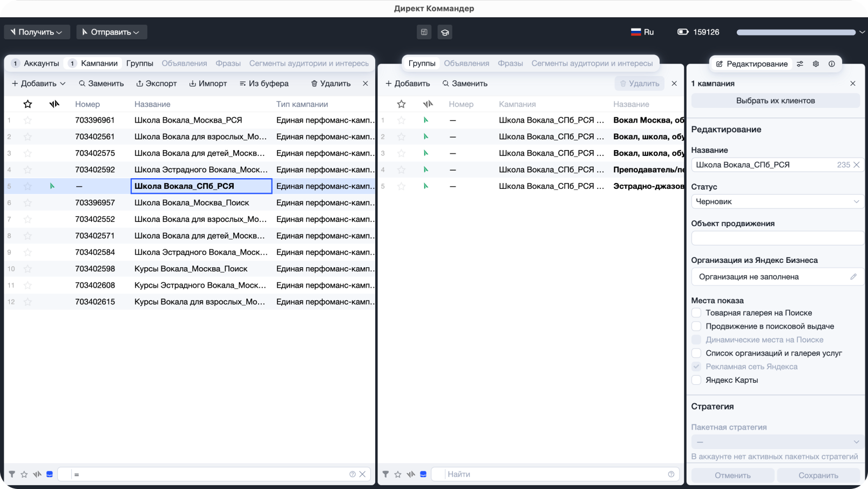Click sync-status column header in campaigns table
This screenshot has height=489, width=868.
54,104
